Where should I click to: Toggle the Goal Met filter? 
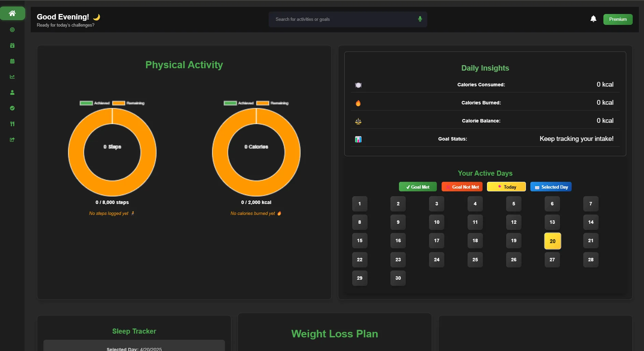417,187
